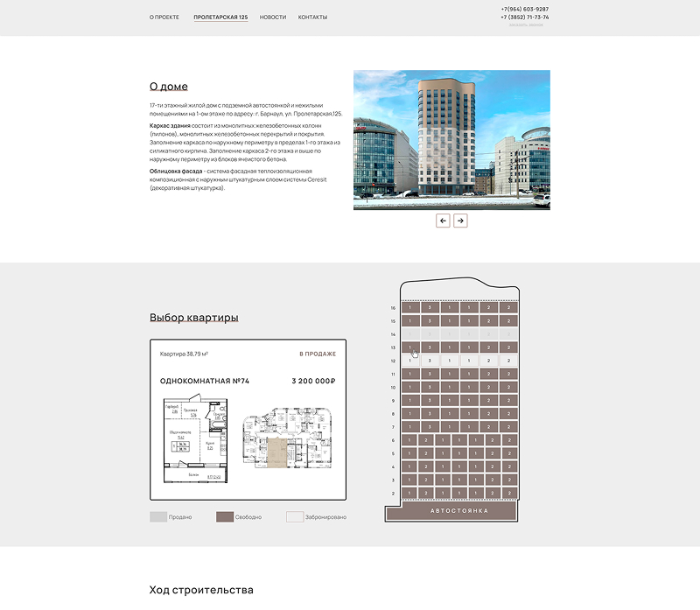The image size is (700, 610).
Task: Click the Продано grey legend swatch
Action: point(157,517)
